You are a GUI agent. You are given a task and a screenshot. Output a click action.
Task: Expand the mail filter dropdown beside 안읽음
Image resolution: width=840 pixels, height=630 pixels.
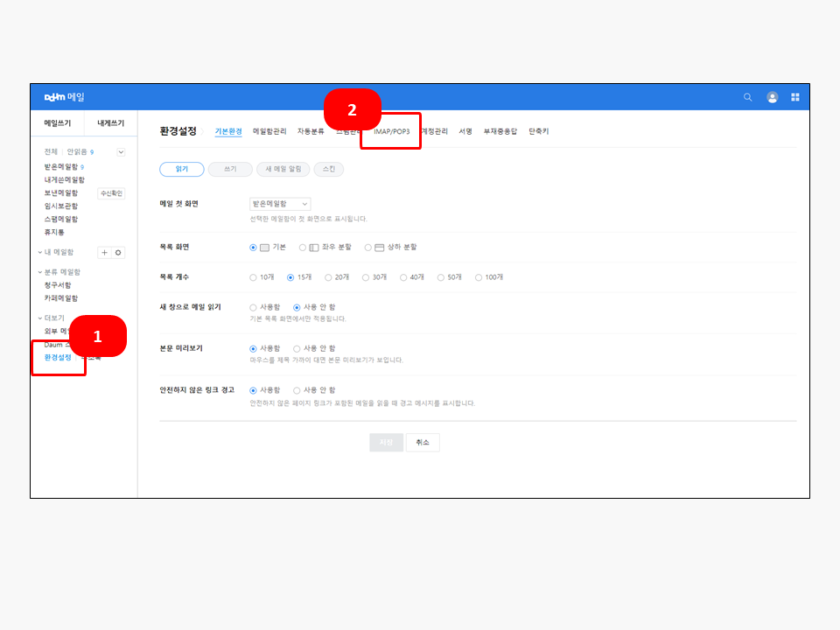[121, 152]
